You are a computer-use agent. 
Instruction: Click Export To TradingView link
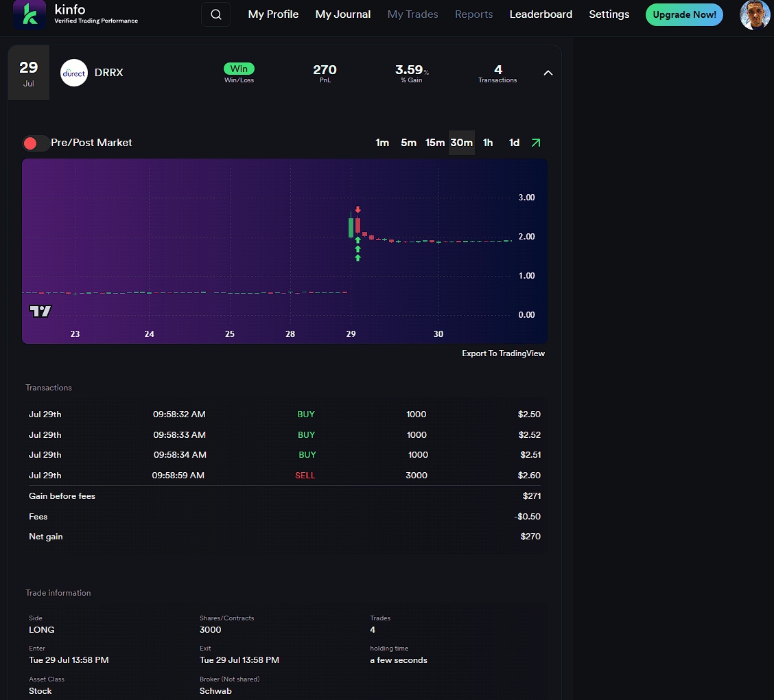coord(503,353)
